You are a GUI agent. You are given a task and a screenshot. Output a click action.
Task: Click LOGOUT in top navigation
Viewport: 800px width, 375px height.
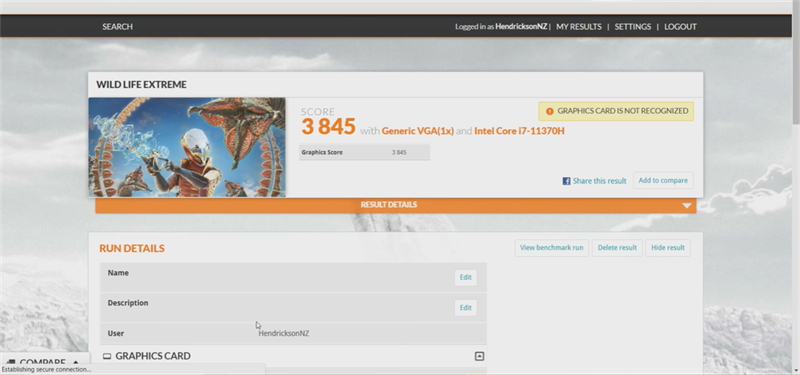pyautogui.click(x=680, y=27)
